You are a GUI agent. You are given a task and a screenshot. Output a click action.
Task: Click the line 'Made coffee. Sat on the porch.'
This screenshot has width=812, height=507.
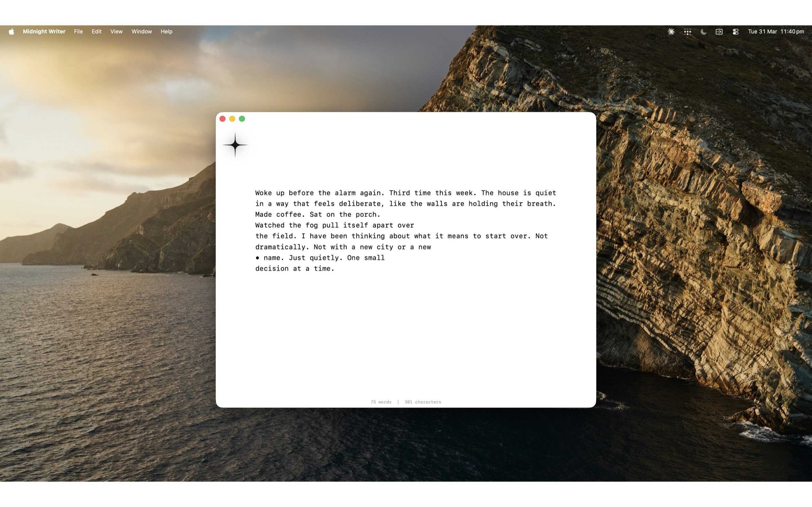point(318,214)
